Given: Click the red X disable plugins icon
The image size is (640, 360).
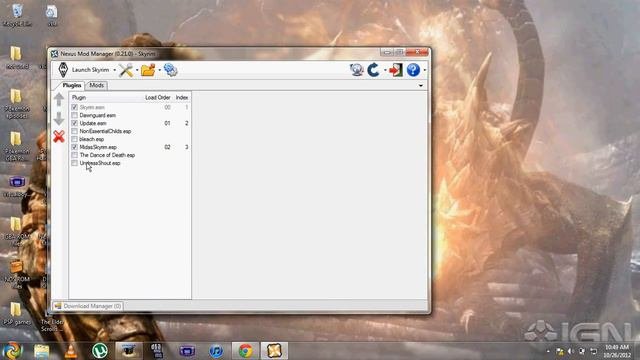Looking at the screenshot, I should [x=59, y=136].
